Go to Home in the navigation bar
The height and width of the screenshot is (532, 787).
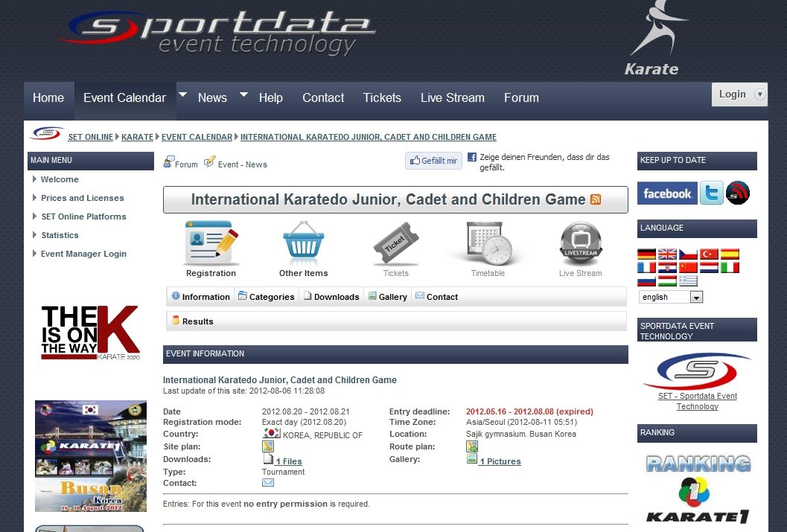48,97
